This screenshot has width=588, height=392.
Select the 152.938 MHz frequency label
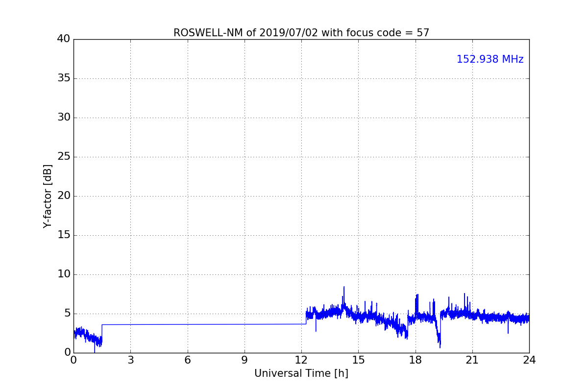pyautogui.click(x=490, y=59)
